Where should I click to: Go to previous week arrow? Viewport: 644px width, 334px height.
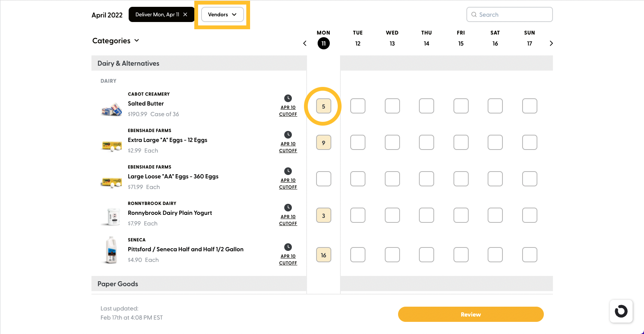[x=305, y=43]
